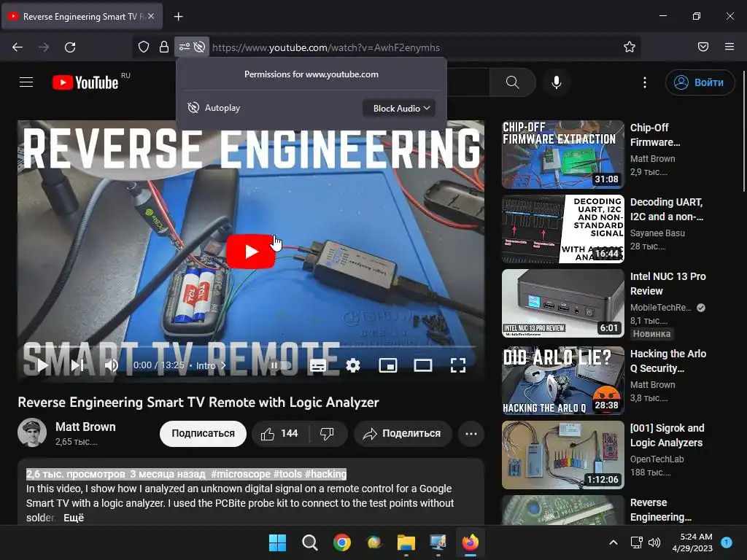Open Chip-Off Firmware Extraction video thumbnail
The image size is (747, 560).
click(562, 155)
